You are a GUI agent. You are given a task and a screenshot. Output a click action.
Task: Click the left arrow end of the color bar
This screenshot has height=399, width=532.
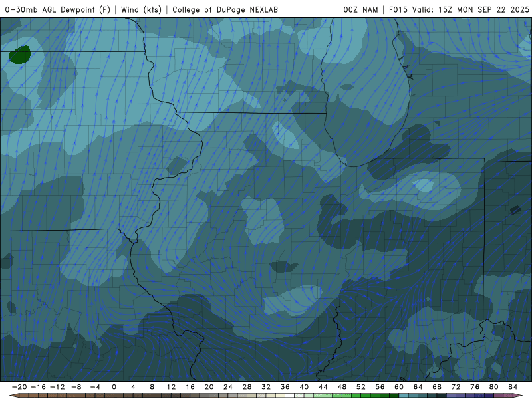pyautogui.click(x=13, y=396)
